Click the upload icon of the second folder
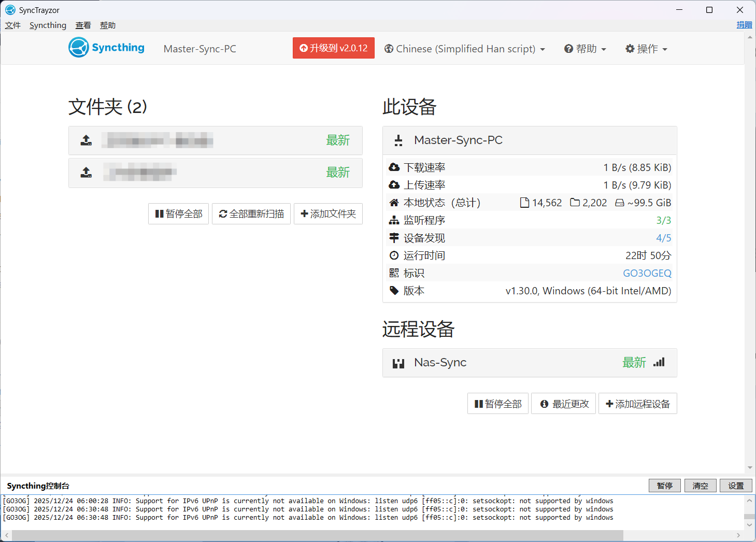The height and width of the screenshot is (542, 756). pyautogui.click(x=87, y=173)
